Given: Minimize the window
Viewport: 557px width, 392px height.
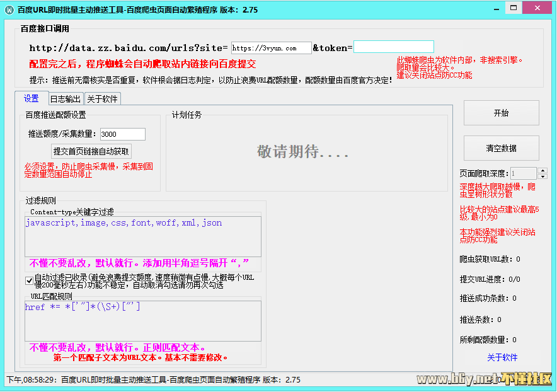Looking at the screenshot, I should point(497,9).
